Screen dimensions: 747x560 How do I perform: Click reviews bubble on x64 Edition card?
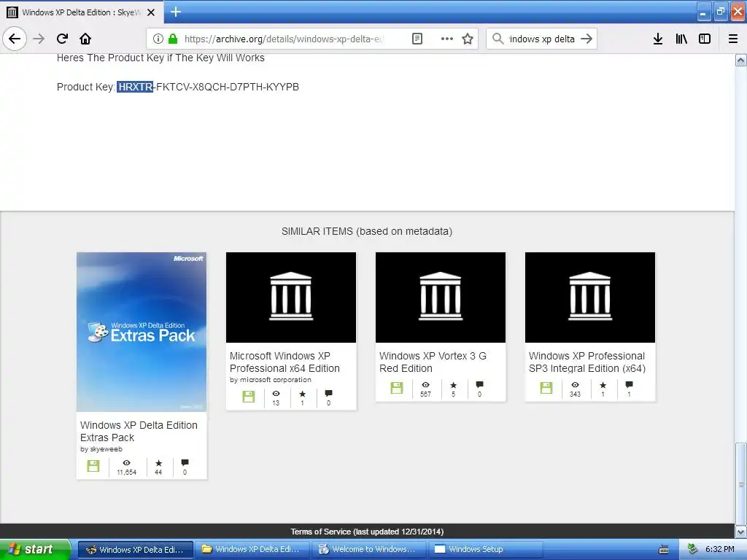pos(329,393)
